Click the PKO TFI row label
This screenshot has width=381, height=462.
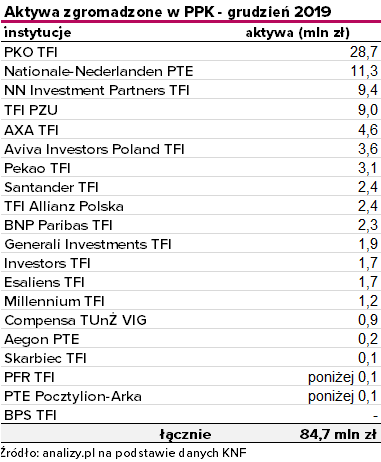point(31,52)
